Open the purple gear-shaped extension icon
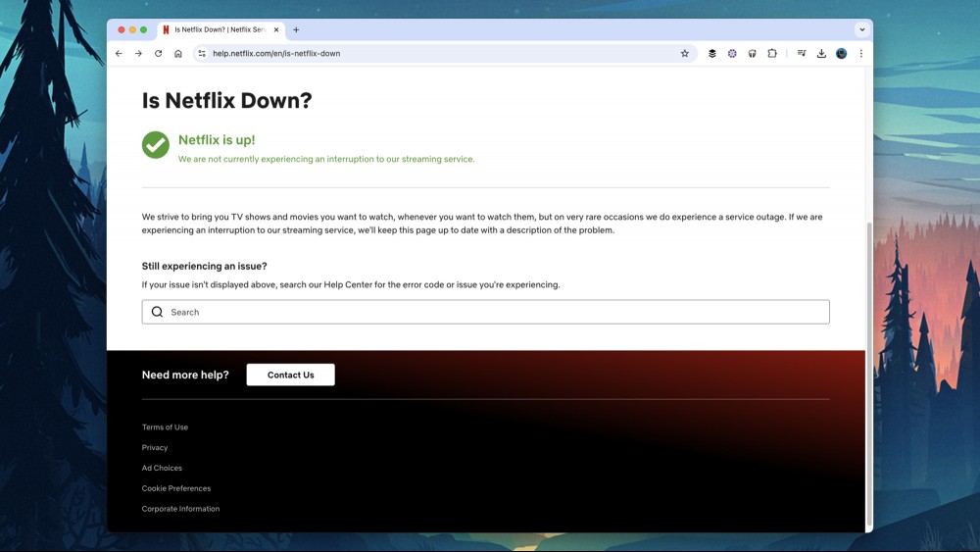This screenshot has width=980, height=552. point(732,54)
